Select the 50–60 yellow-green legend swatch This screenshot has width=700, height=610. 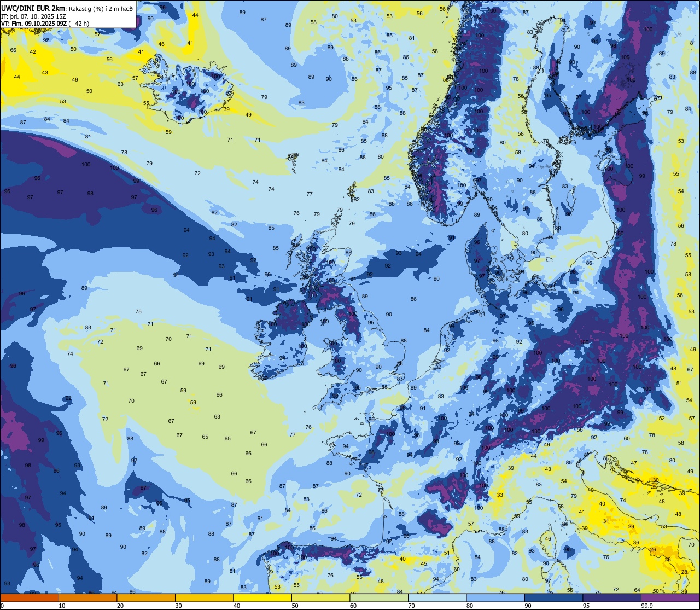(x=320, y=598)
